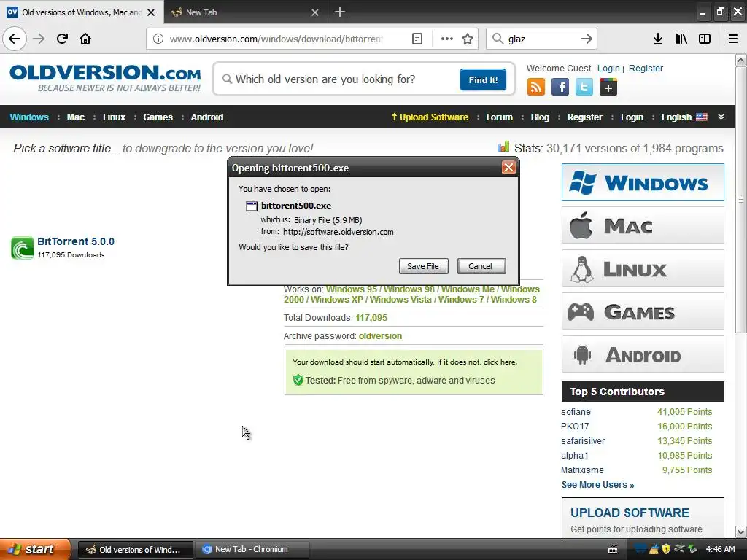Click Cancel in the download dialog
747x560 pixels.
481,266
